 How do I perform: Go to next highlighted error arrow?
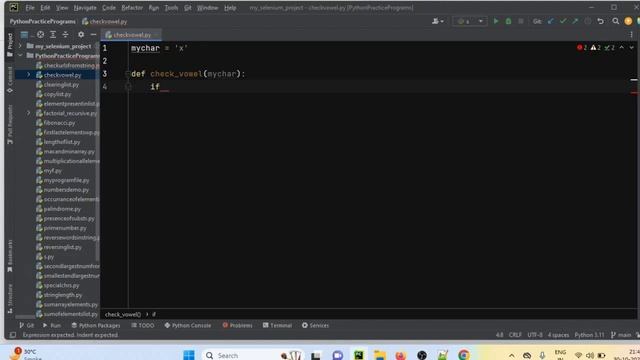(631, 48)
